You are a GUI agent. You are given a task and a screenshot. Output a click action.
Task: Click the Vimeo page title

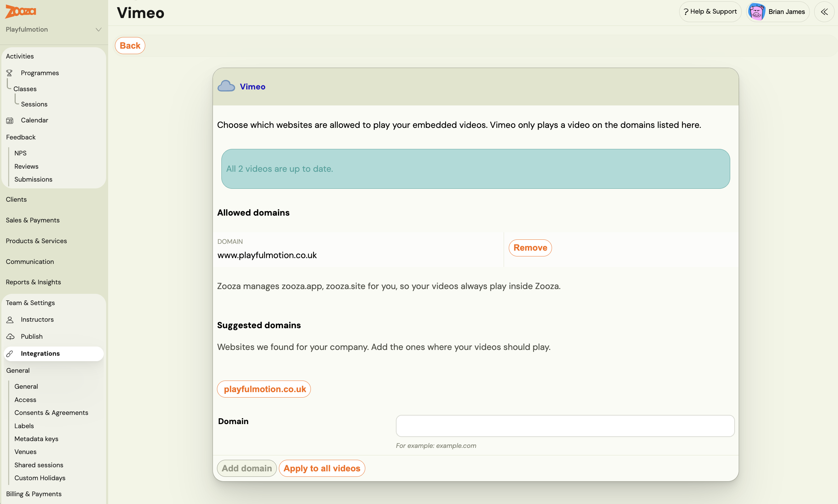pos(140,13)
